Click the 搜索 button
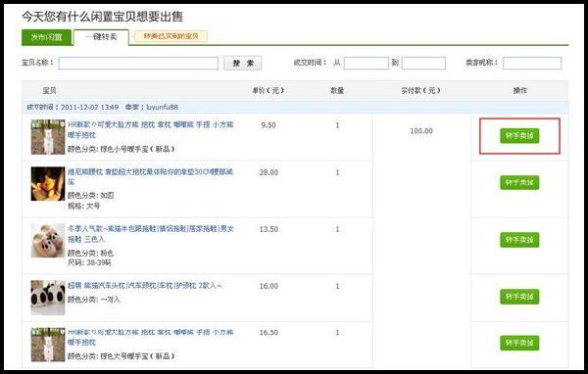Viewport: 588px width, 374px height. (x=243, y=63)
